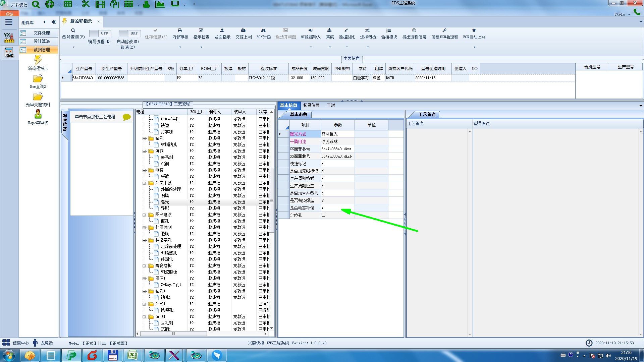Open the ECN升级 tool
This screenshot has height=362, width=644.
(x=263, y=31)
